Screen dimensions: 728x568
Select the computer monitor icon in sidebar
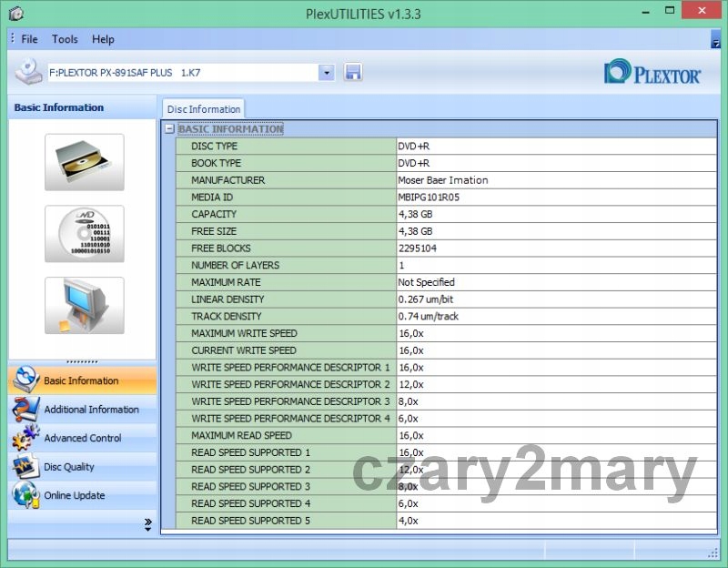[84, 305]
